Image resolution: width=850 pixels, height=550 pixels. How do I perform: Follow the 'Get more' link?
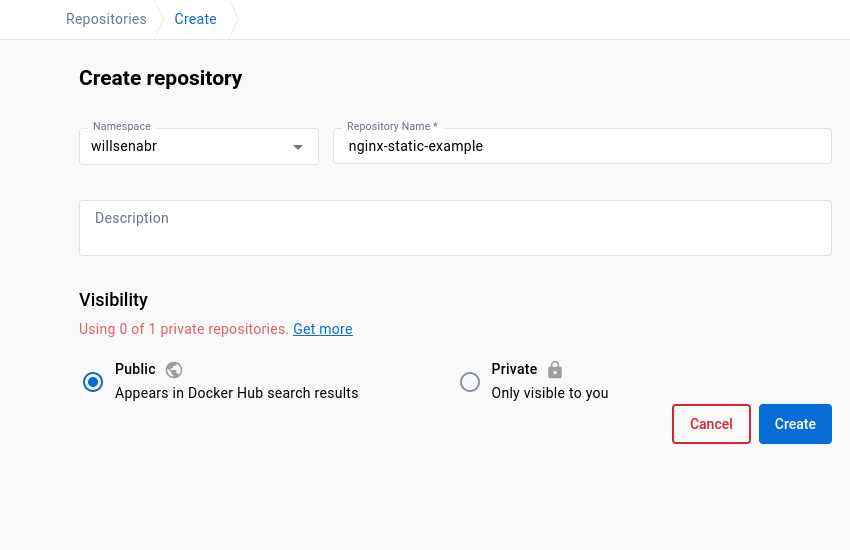pos(322,329)
